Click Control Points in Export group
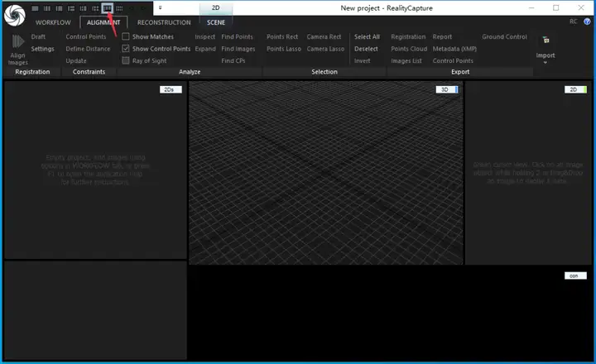This screenshot has height=364, width=596. click(x=453, y=60)
